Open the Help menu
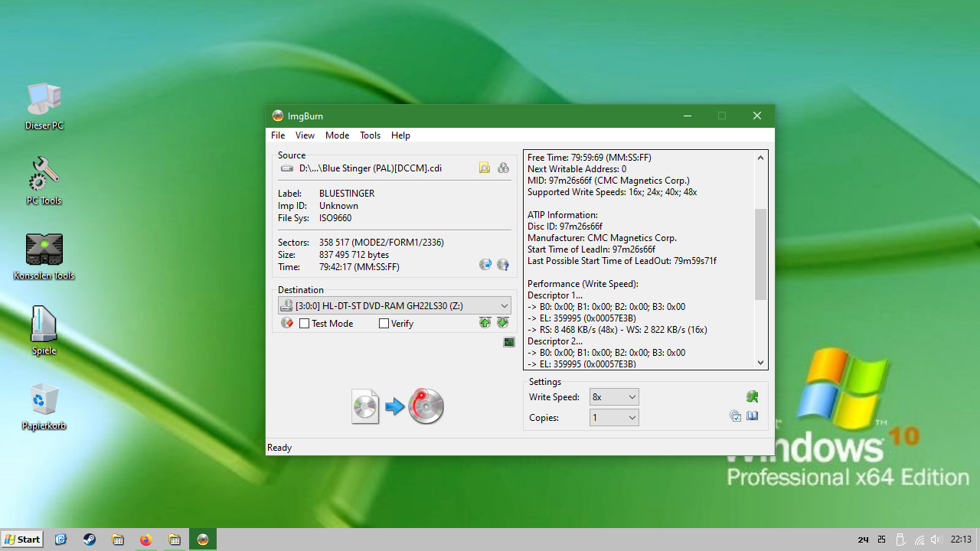Screen dimensions: 980x551 400,135
